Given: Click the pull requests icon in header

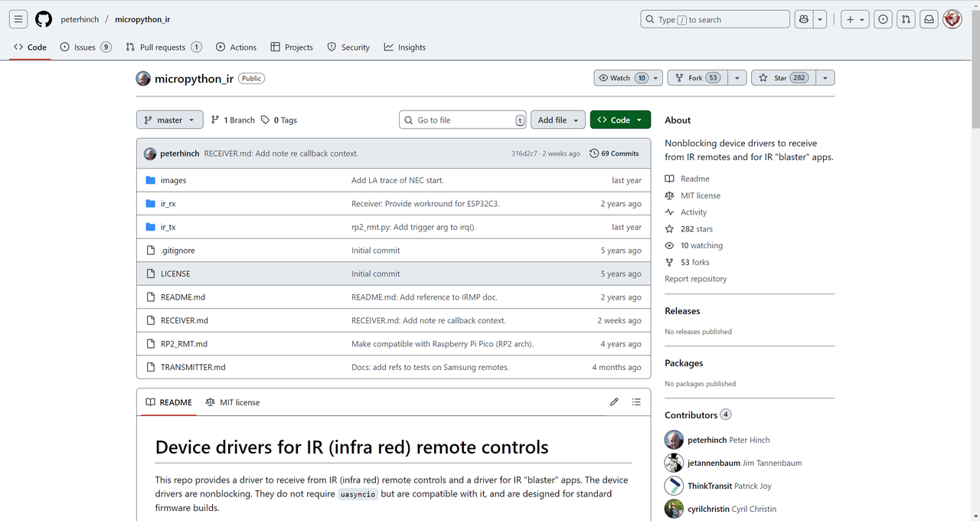Looking at the screenshot, I should coord(906,19).
